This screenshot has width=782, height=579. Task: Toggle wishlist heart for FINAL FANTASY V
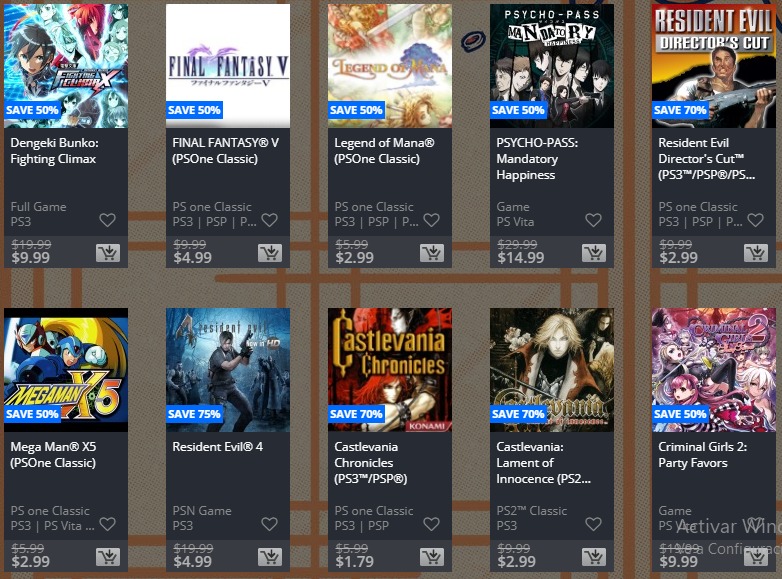click(269, 220)
